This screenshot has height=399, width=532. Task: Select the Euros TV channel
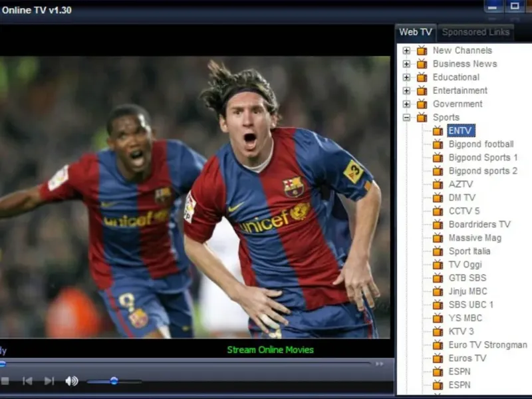click(x=467, y=358)
